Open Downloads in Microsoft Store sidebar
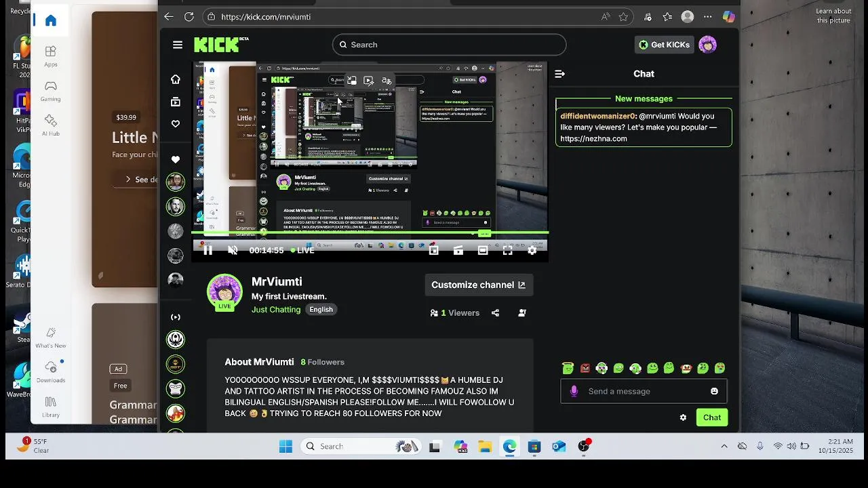 coord(51,371)
